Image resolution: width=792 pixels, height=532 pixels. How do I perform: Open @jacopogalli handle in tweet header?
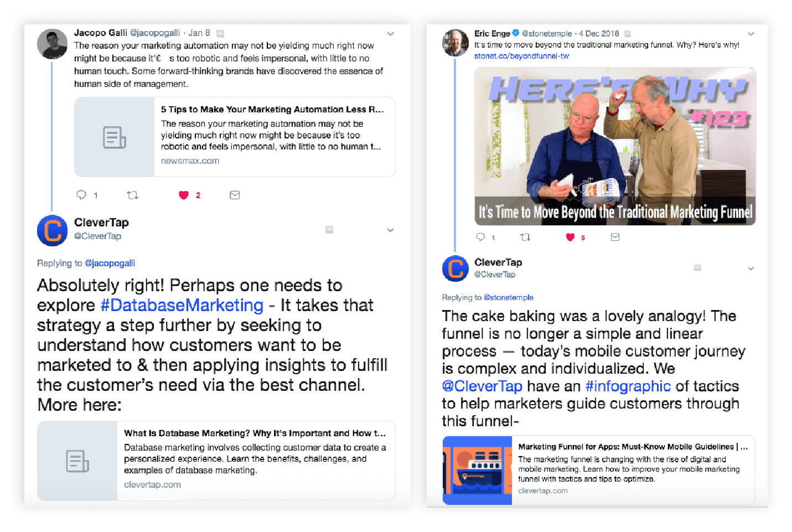[155, 33]
